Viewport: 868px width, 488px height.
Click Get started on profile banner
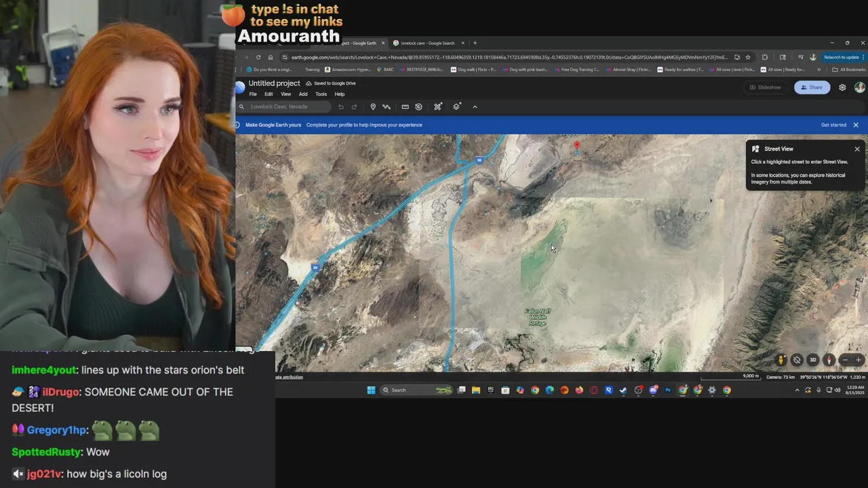pyautogui.click(x=833, y=125)
